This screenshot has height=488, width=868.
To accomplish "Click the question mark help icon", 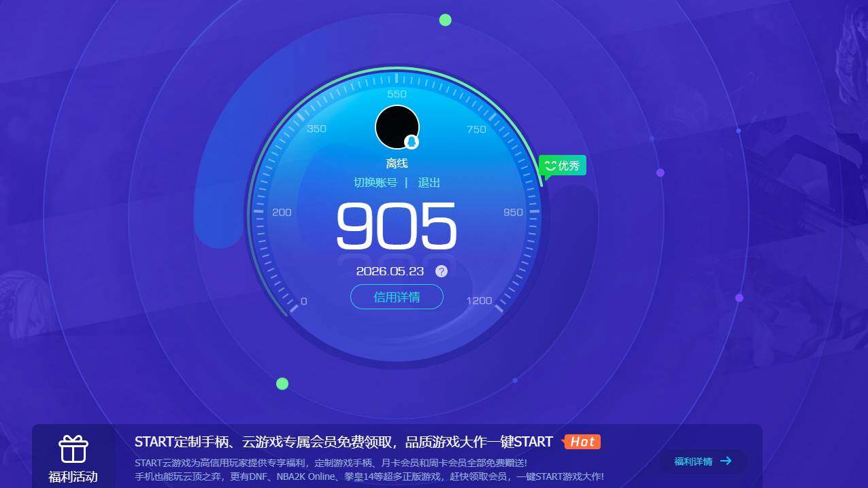I will pos(441,271).
